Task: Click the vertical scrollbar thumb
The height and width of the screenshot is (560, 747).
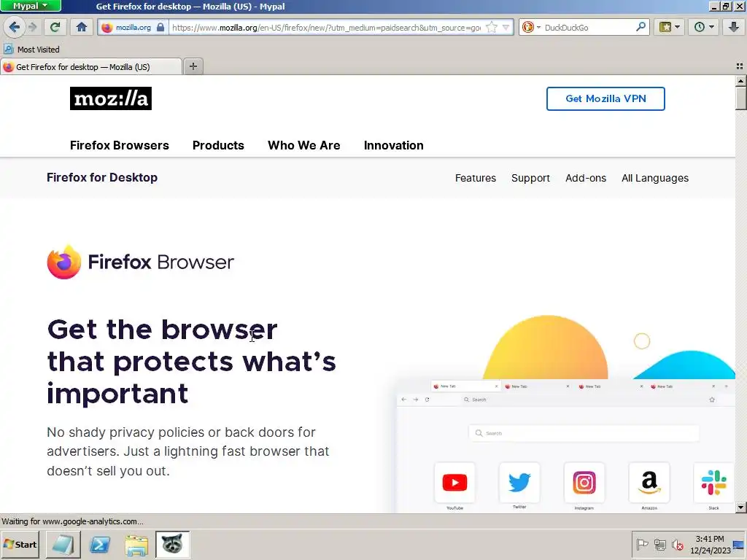Action: coord(741,98)
